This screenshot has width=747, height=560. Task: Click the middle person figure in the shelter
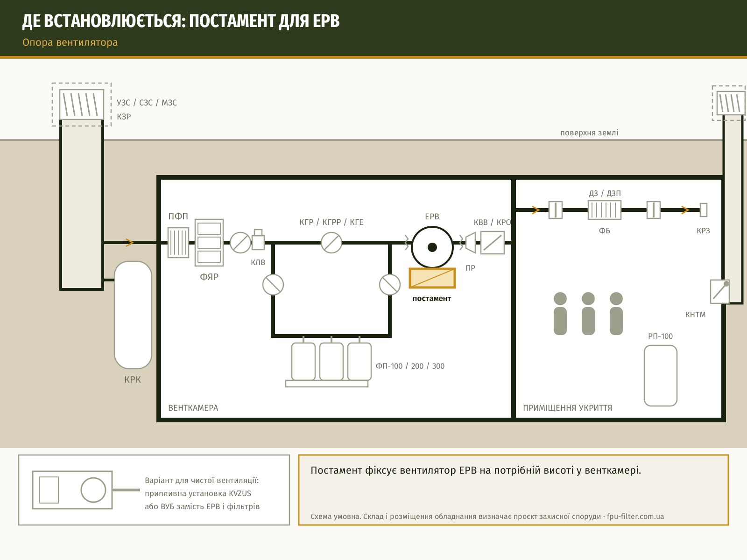588,314
